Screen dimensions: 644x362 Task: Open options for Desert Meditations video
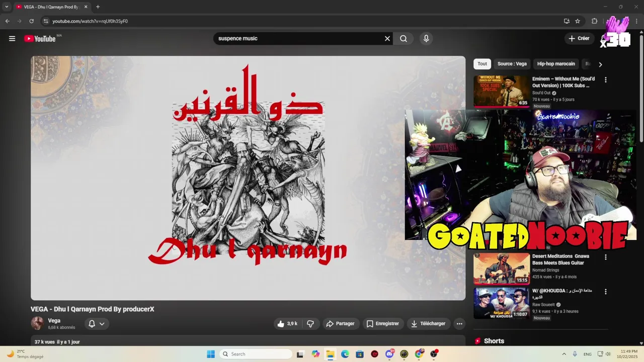[x=606, y=257]
